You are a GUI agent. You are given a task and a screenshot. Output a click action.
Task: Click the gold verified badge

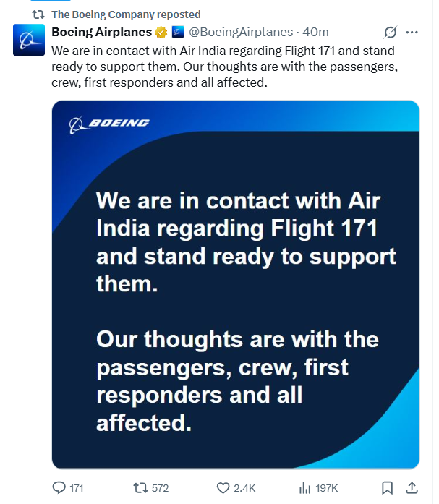(x=161, y=33)
